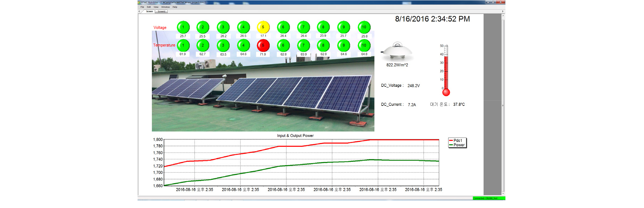Select green Temperature indicator number 3

pos(223,45)
